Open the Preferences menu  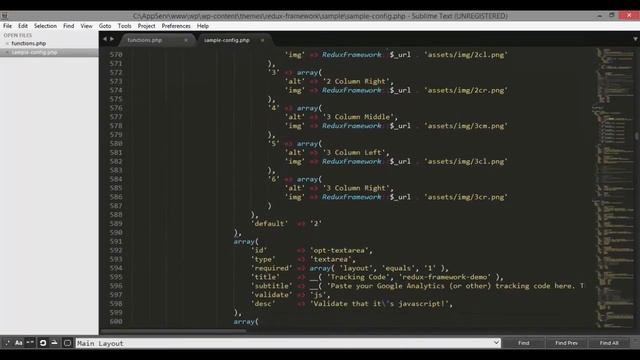[176, 26]
